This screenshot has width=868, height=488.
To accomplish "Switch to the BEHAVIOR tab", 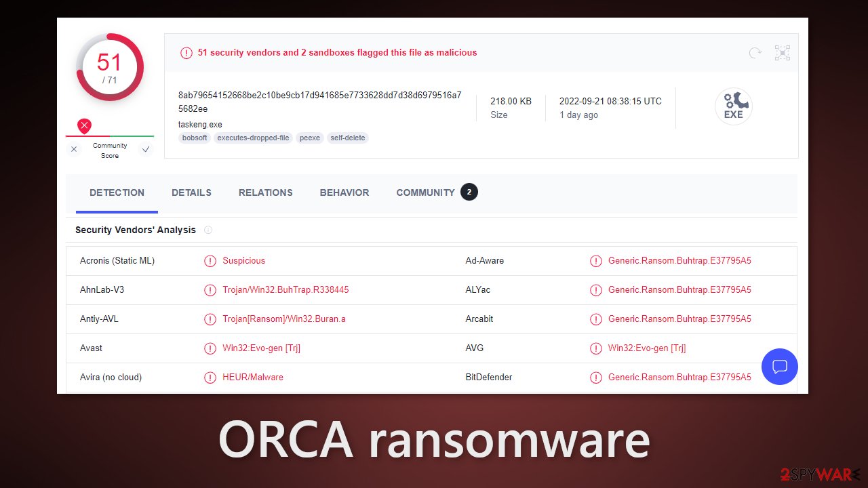I will (x=344, y=192).
